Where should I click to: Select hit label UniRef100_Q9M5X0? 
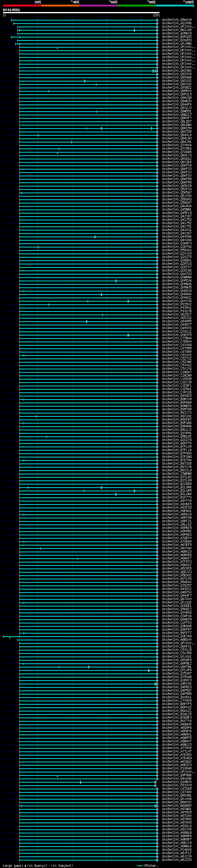point(177,91)
